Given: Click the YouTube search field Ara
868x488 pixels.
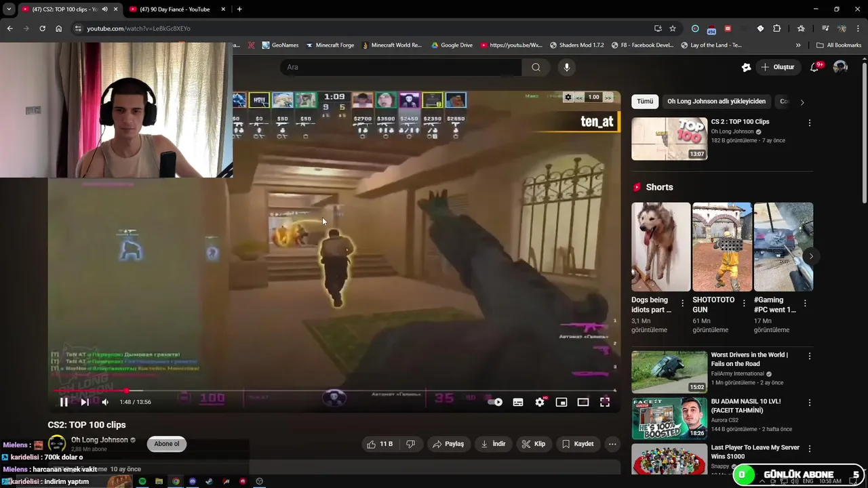Looking at the screenshot, I should [400, 67].
